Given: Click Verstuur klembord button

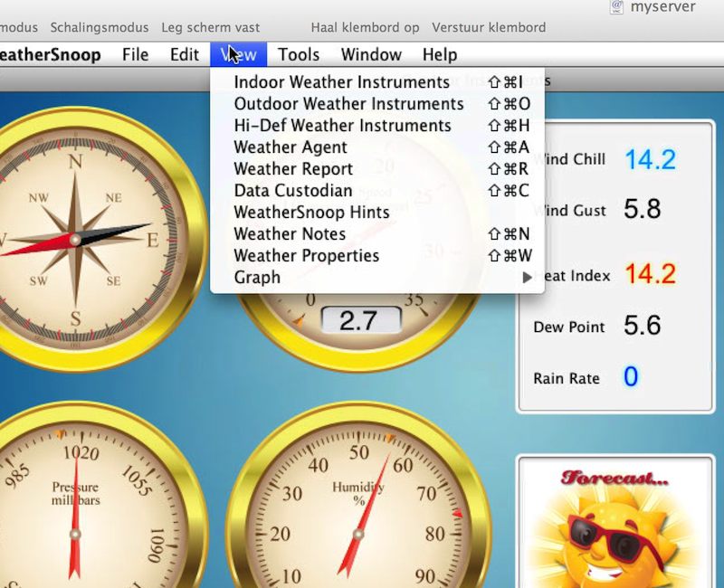Looking at the screenshot, I should point(489,28).
